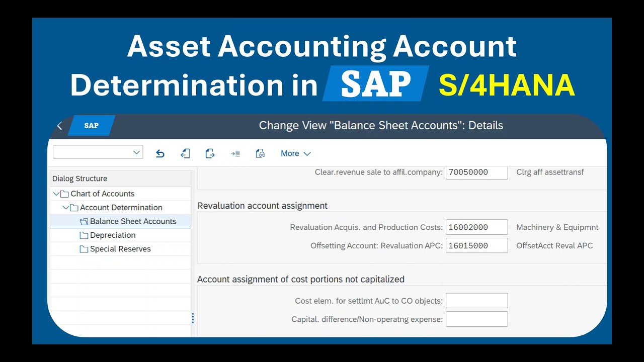
Task: Click the panel splitter handle dots
Action: tap(193, 318)
